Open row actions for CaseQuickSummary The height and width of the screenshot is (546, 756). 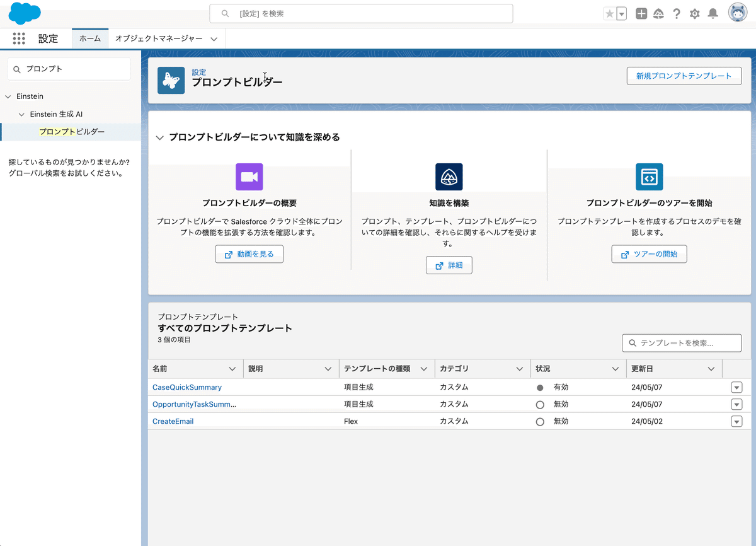tap(736, 387)
